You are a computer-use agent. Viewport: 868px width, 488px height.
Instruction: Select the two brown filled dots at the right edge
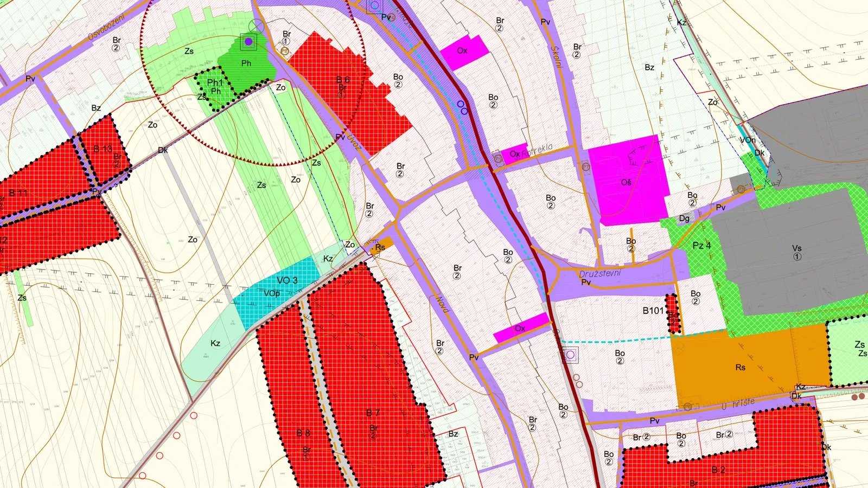click(x=858, y=397)
